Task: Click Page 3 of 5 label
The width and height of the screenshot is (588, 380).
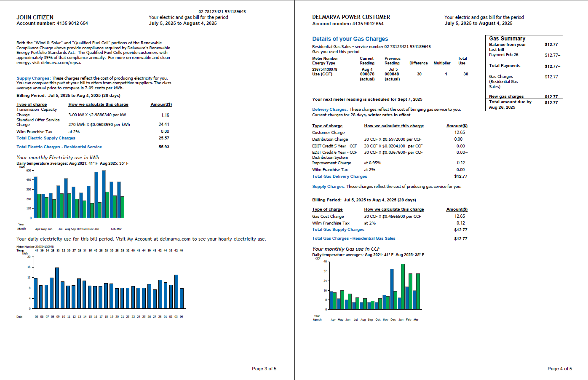Action: tap(264, 368)
